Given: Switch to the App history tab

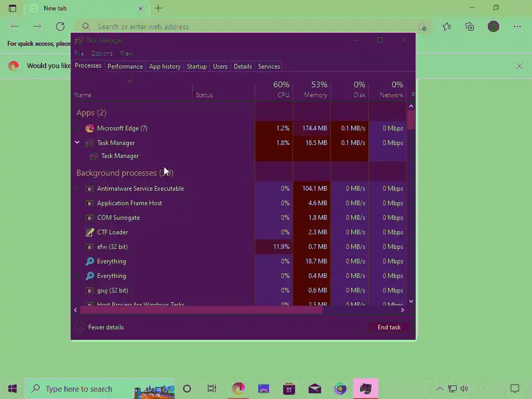Looking at the screenshot, I should (x=165, y=66).
